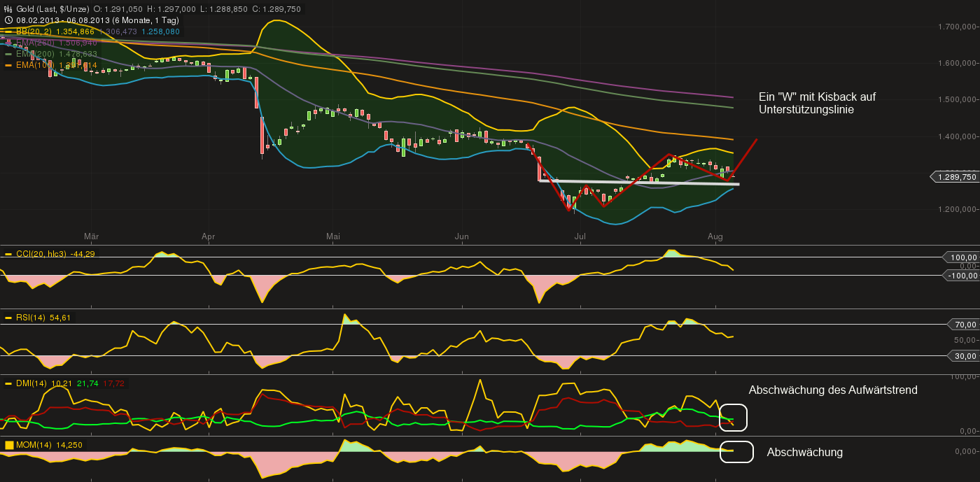Image resolution: width=980 pixels, height=482 pixels.
Task: Click the 1.400,000 price axis label
Action: [958, 136]
